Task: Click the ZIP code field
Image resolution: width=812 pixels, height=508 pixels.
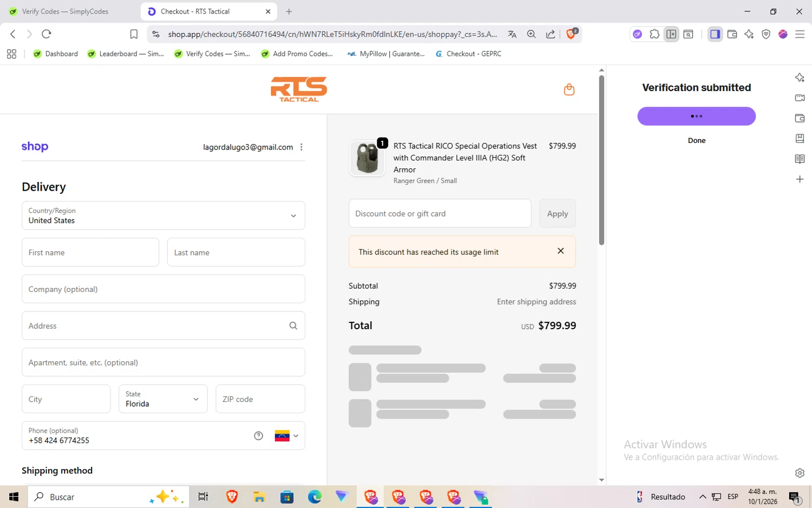Action: pyautogui.click(x=260, y=399)
